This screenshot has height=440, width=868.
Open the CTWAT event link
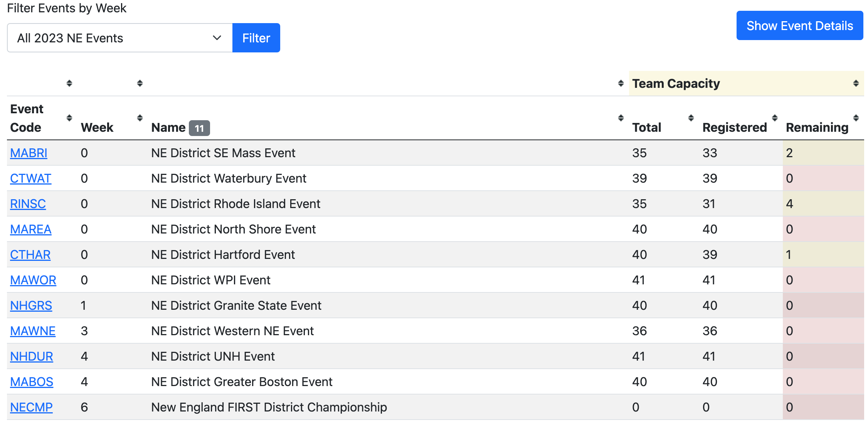click(x=30, y=178)
